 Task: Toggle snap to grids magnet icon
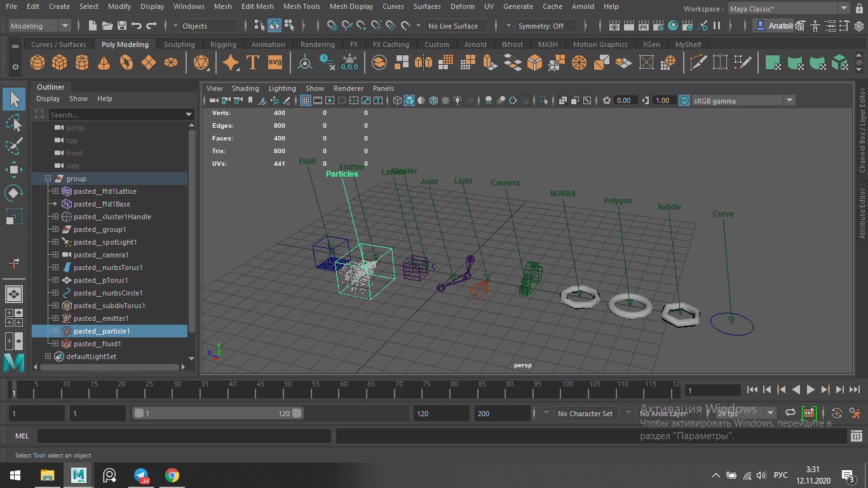[x=332, y=26]
